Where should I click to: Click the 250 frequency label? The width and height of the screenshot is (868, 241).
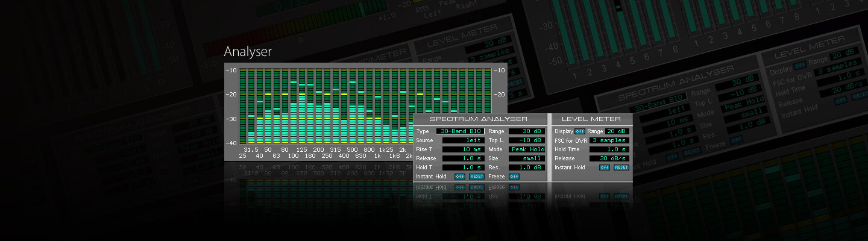tap(327, 156)
